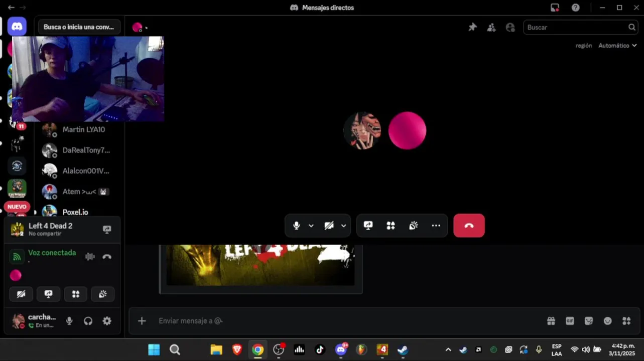Turn on camera in the call control bar
The image size is (644, 361).
(329, 226)
